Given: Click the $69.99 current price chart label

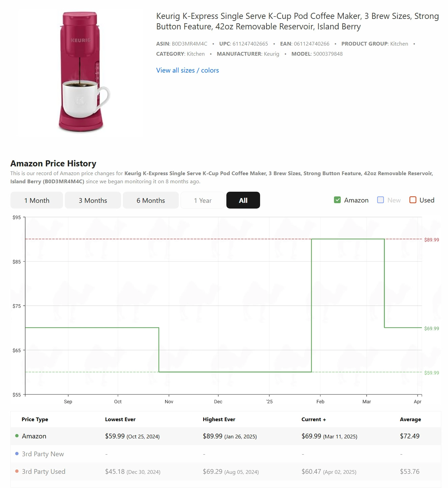Looking at the screenshot, I should click(x=431, y=328).
